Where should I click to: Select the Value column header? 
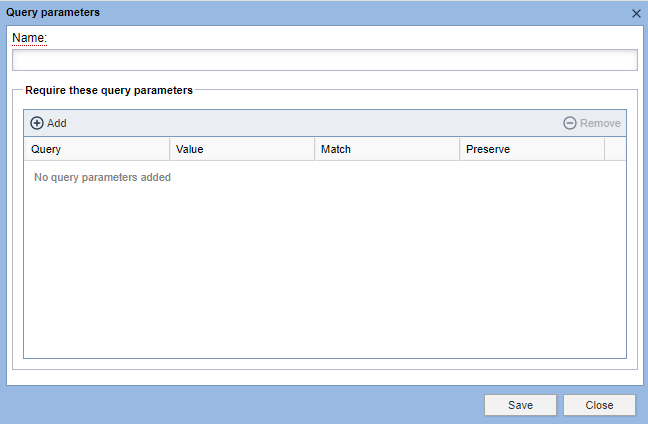pyautogui.click(x=242, y=149)
